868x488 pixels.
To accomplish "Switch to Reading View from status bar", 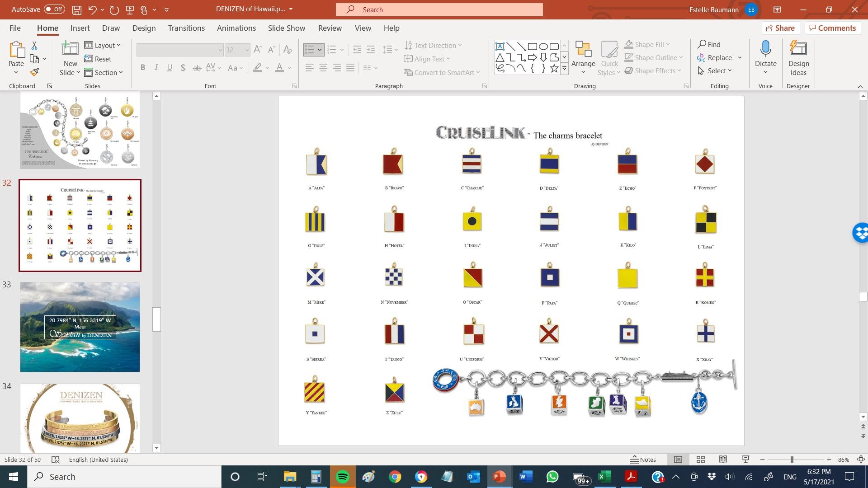I will click(x=723, y=460).
